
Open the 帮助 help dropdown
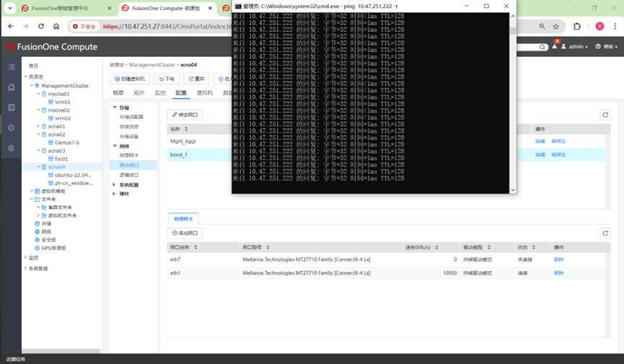pos(607,47)
